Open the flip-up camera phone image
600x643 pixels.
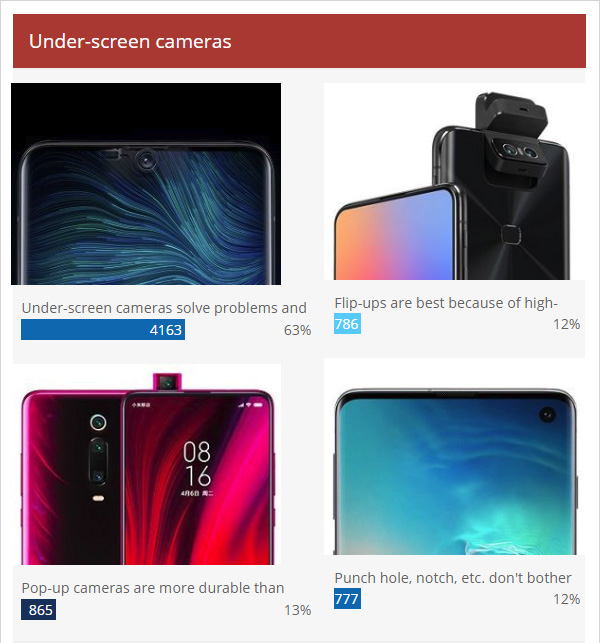(x=454, y=181)
